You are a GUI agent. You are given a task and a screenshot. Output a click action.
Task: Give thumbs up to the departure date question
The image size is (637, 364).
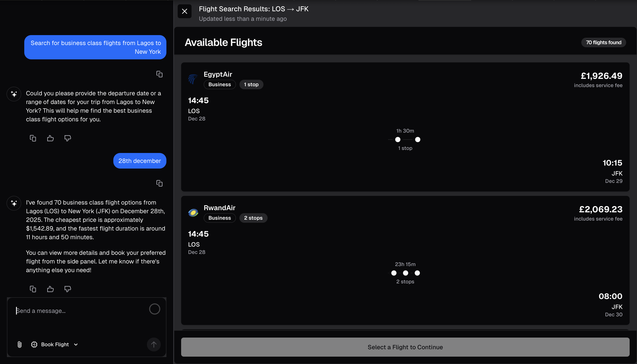(50, 138)
